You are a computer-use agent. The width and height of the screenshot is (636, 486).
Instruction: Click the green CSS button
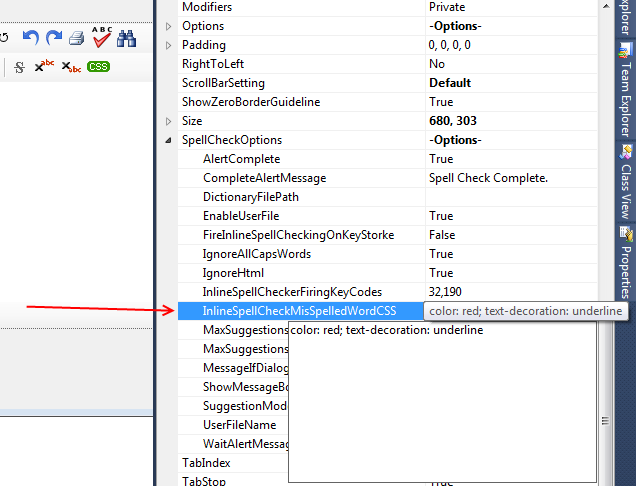click(x=98, y=67)
